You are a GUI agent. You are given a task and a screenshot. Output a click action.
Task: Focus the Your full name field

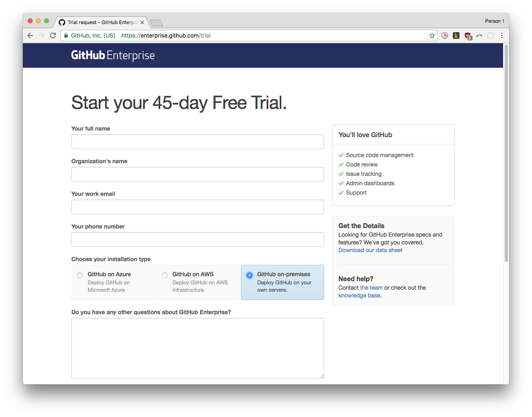coord(198,142)
